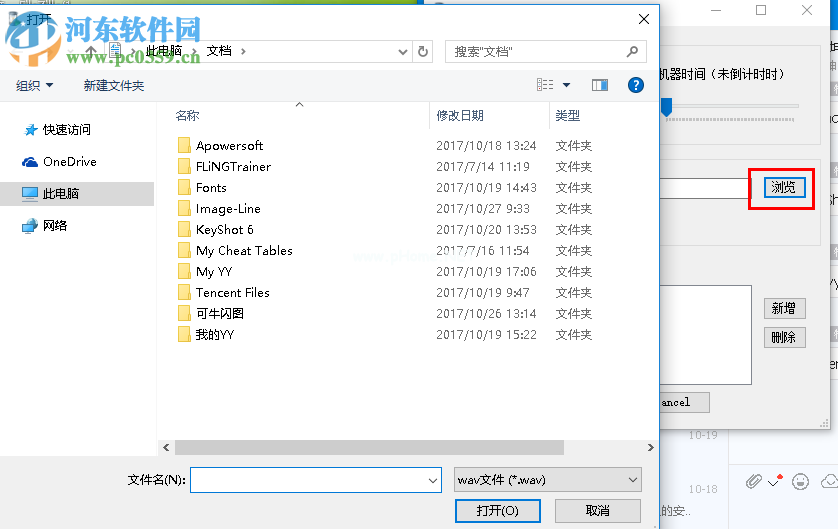The image size is (838, 529).
Task: Click 文档 in the address breadcrumb
Action: (219, 51)
